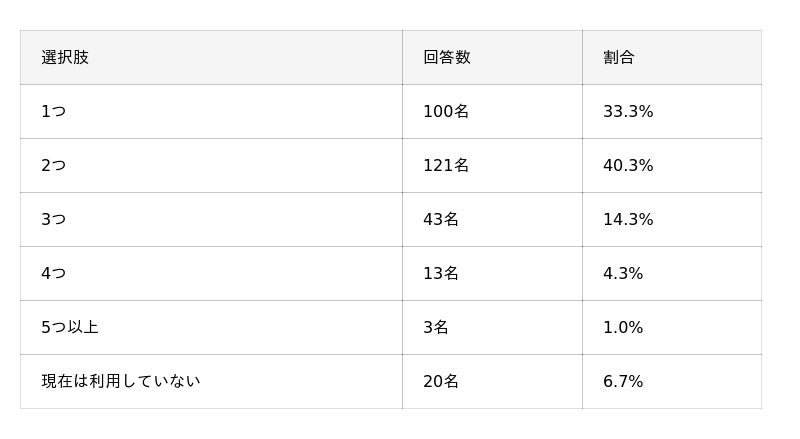
Task: Select the 5つ以上 row label
Action: click(69, 327)
